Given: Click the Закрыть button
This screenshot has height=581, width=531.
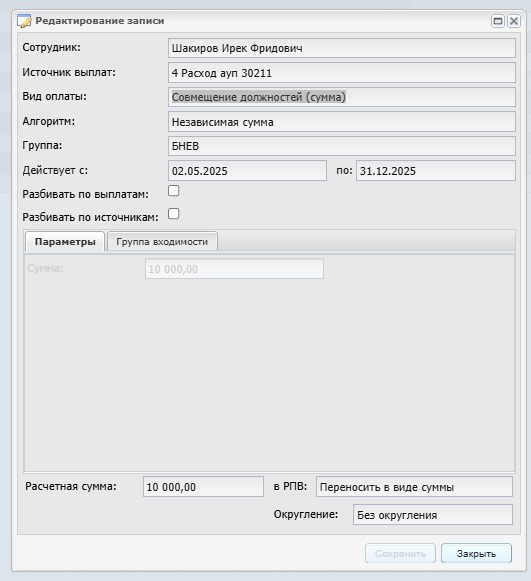Looking at the screenshot, I should [476, 554].
